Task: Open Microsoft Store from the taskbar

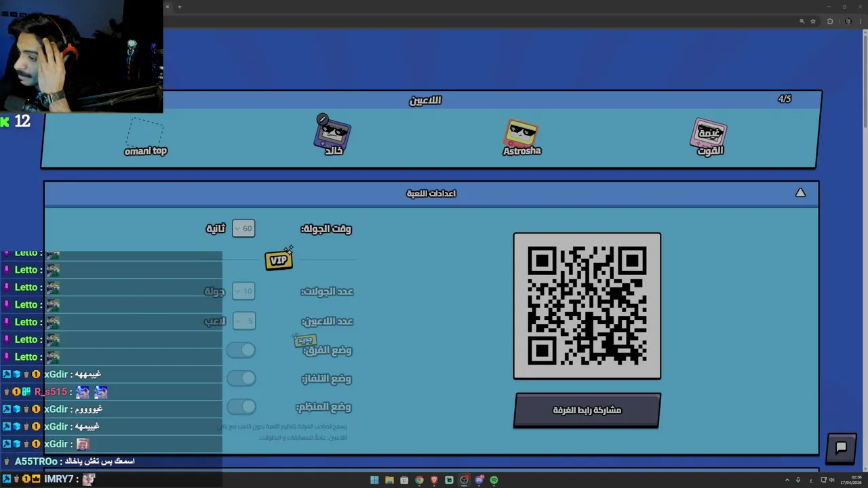Action: pos(404,480)
